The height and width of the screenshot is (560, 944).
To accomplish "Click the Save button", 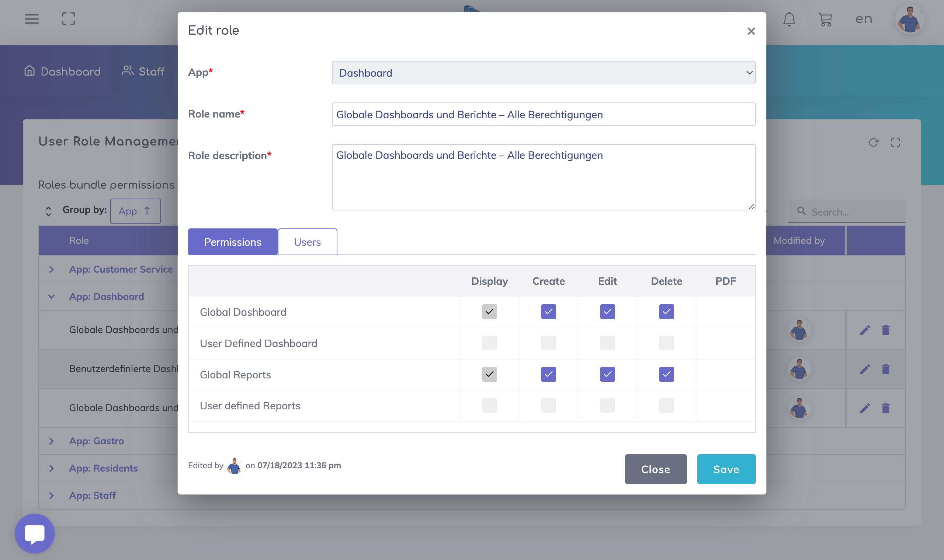I will click(x=726, y=469).
